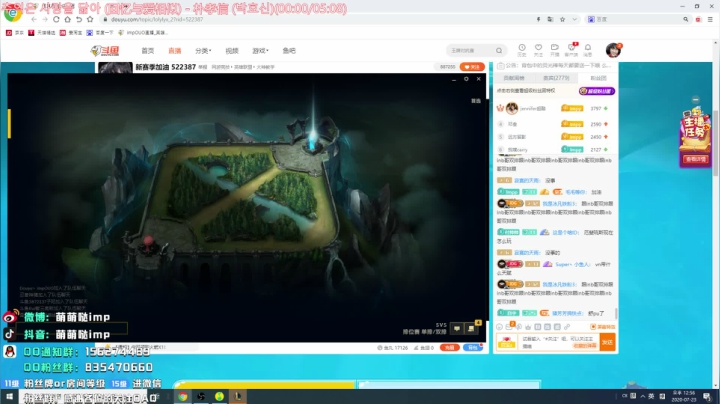The image size is (720, 404).
Task: Open the emoji smiley icon in chat toolbar
Action: pos(499,327)
